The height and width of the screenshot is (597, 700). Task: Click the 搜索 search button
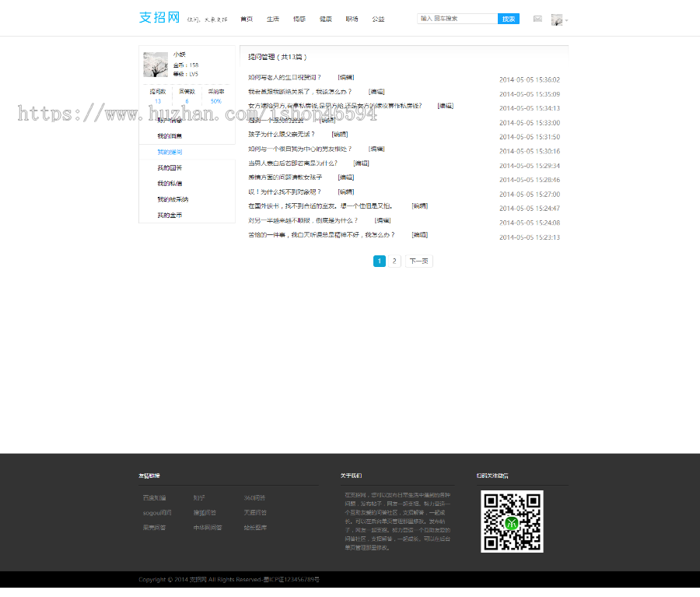tap(509, 19)
